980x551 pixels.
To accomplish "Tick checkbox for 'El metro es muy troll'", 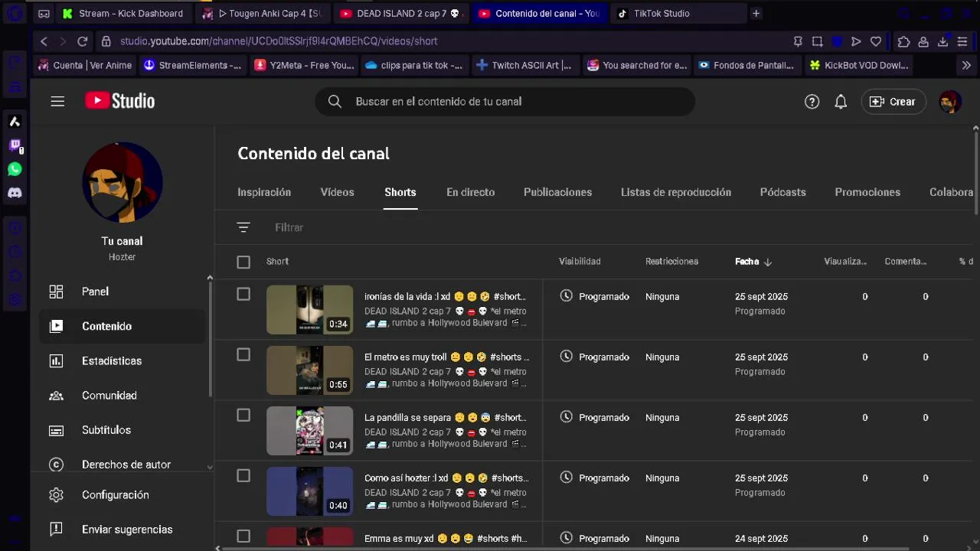I will [243, 354].
